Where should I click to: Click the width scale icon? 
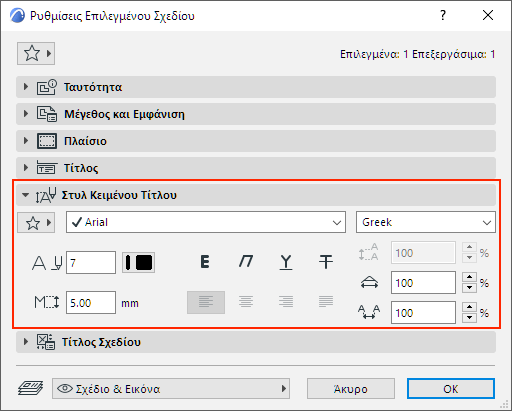369,283
